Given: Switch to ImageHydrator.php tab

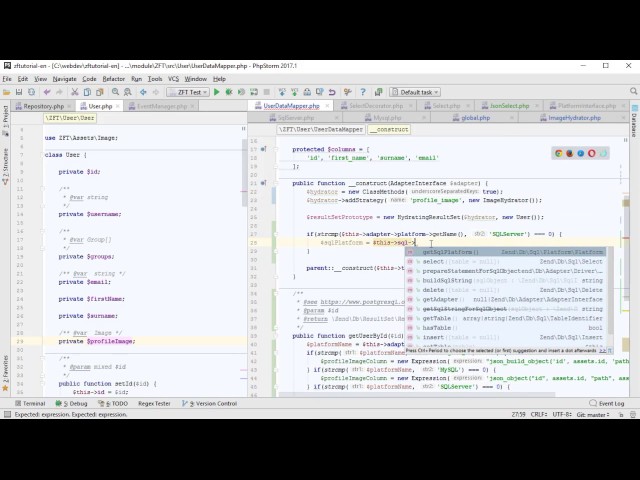Looking at the screenshot, I should tap(574, 118).
